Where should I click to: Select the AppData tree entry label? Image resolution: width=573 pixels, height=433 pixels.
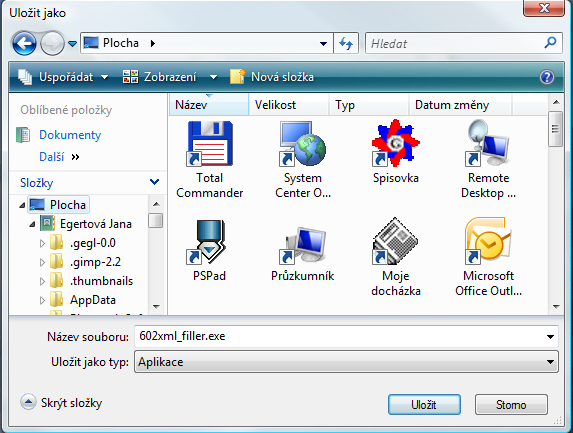tap(93, 300)
